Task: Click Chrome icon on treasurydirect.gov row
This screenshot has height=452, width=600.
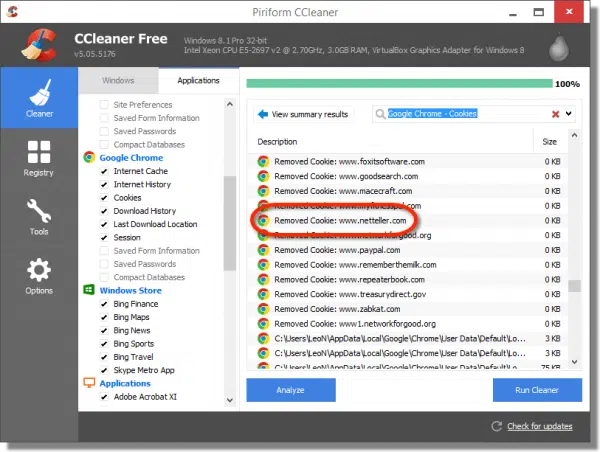Action: [263, 294]
